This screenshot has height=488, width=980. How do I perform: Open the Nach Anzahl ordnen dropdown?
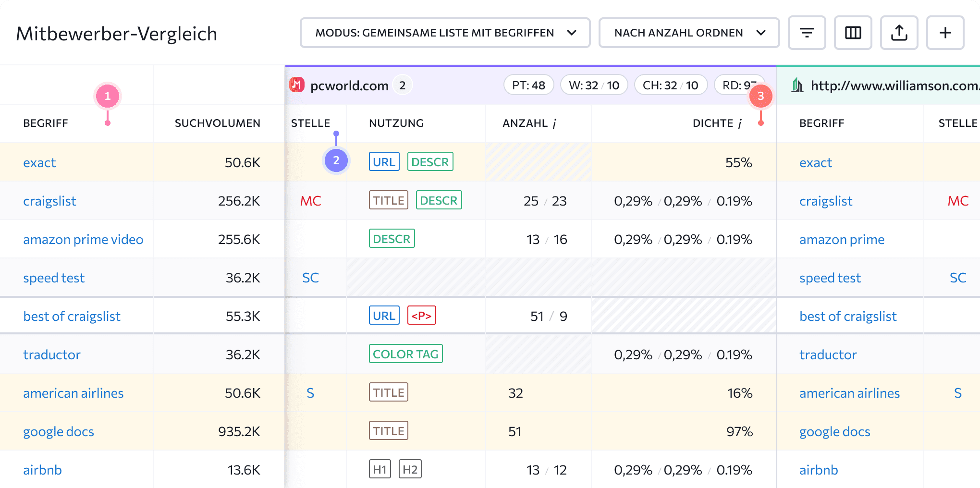point(689,33)
